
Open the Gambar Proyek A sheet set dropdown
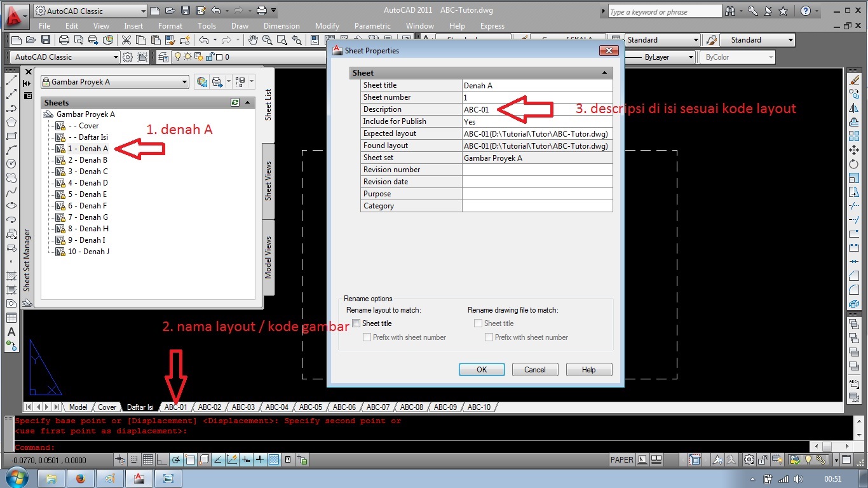click(185, 81)
